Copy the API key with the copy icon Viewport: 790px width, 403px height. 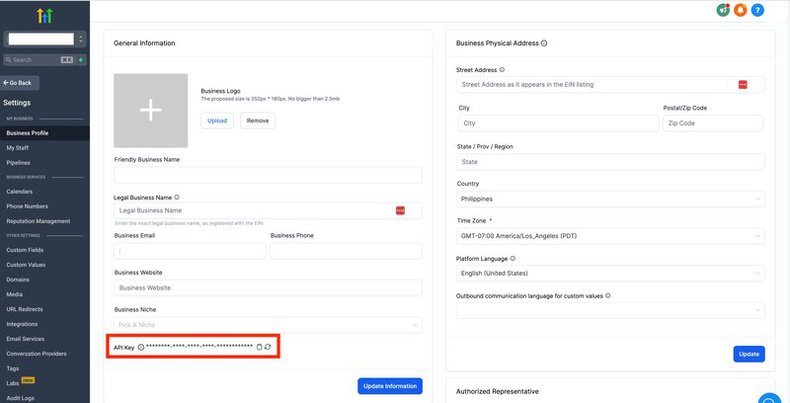click(x=259, y=347)
